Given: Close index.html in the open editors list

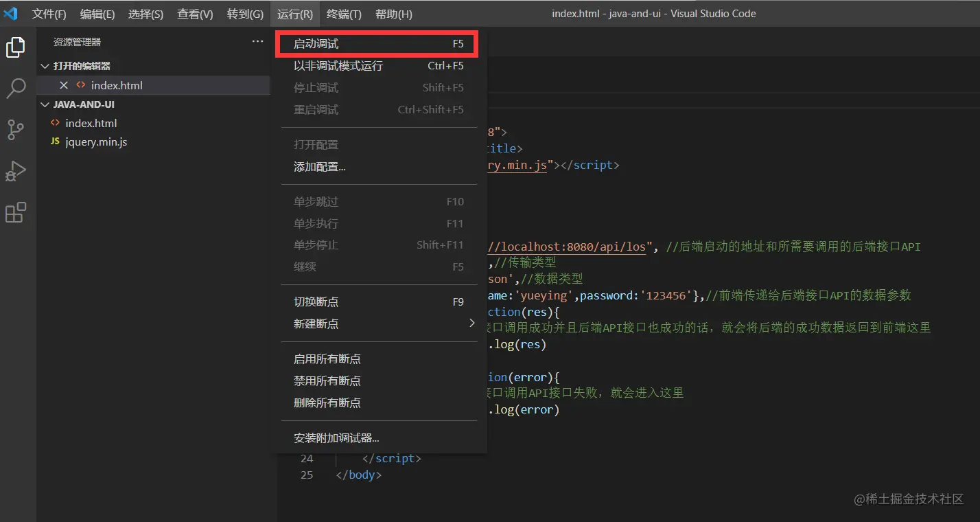Looking at the screenshot, I should point(64,85).
